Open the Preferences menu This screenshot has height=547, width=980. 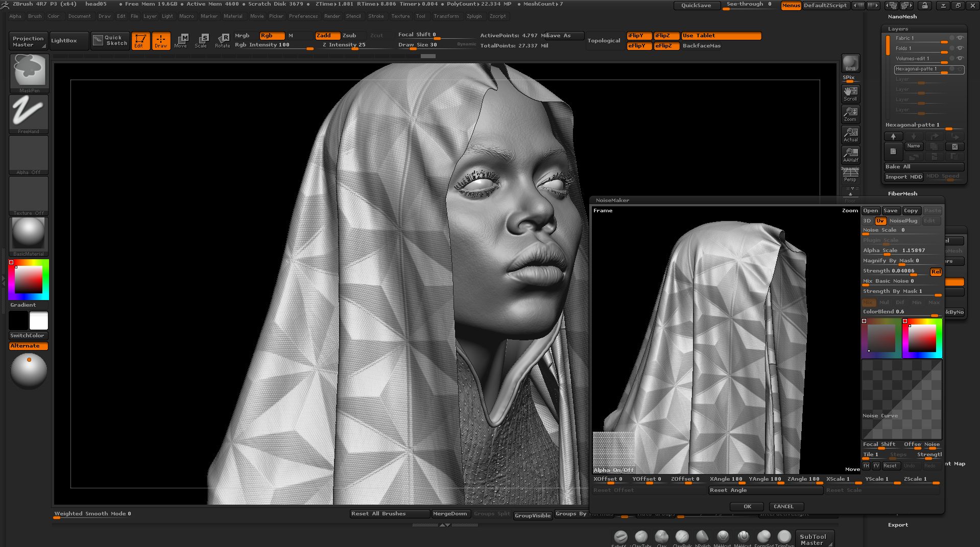[303, 16]
